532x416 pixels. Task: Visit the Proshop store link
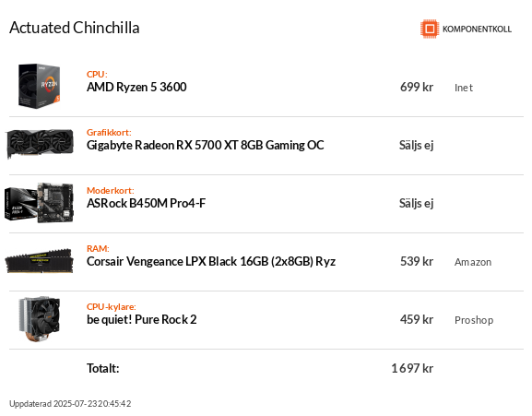tap(474, 320)
